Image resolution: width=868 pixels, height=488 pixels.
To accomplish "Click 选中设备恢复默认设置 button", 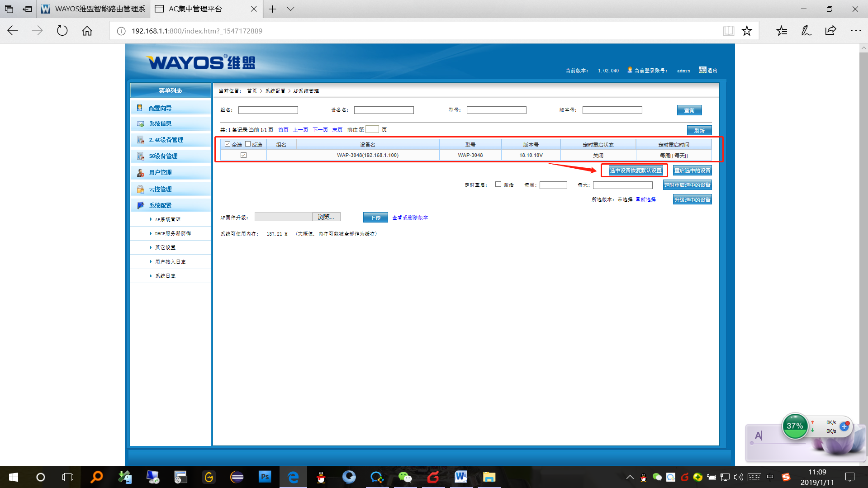I will [x=636, y=171].
